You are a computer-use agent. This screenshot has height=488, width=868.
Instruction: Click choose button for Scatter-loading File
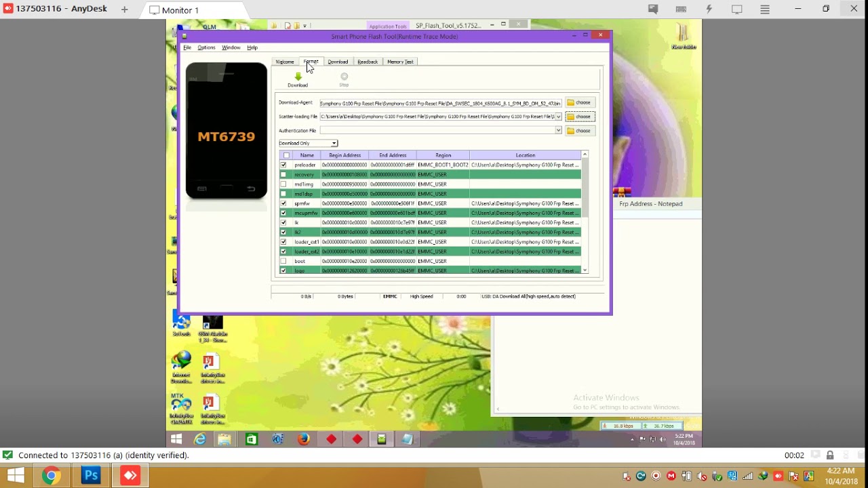[580, 117]
